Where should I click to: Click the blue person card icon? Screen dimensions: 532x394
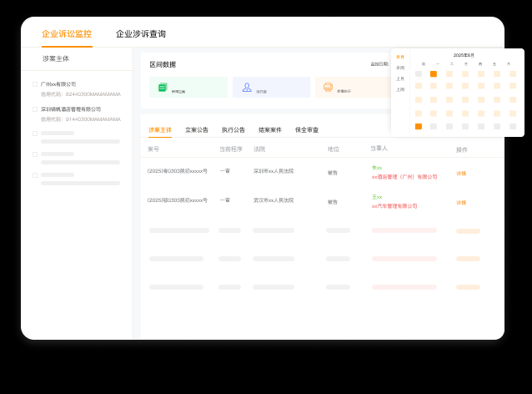[x=247, y=88]
